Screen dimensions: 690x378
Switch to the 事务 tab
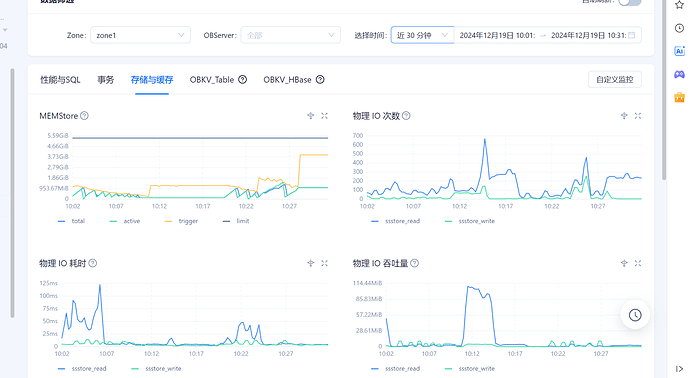pos(106,80)
